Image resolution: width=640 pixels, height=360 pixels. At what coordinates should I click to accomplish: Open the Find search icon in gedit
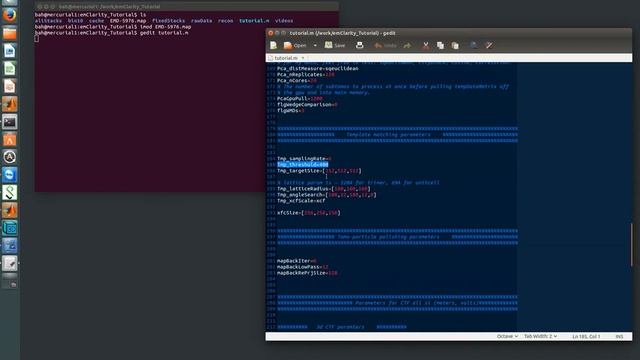point(473,45)
